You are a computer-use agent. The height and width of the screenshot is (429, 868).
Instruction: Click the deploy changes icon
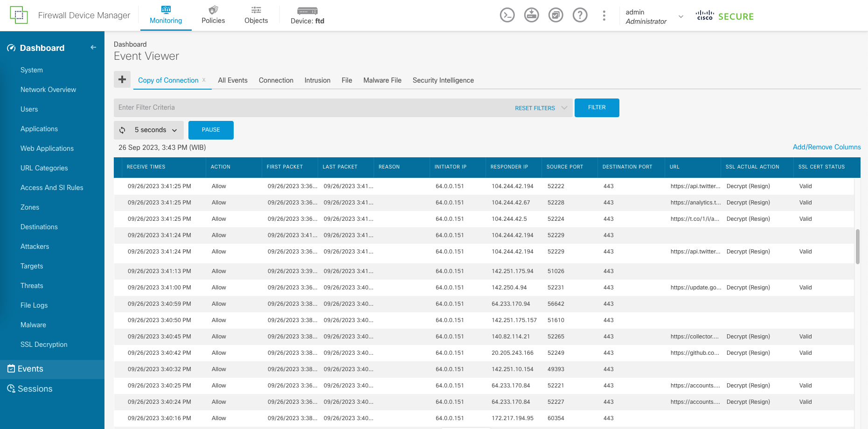[531, 15]
